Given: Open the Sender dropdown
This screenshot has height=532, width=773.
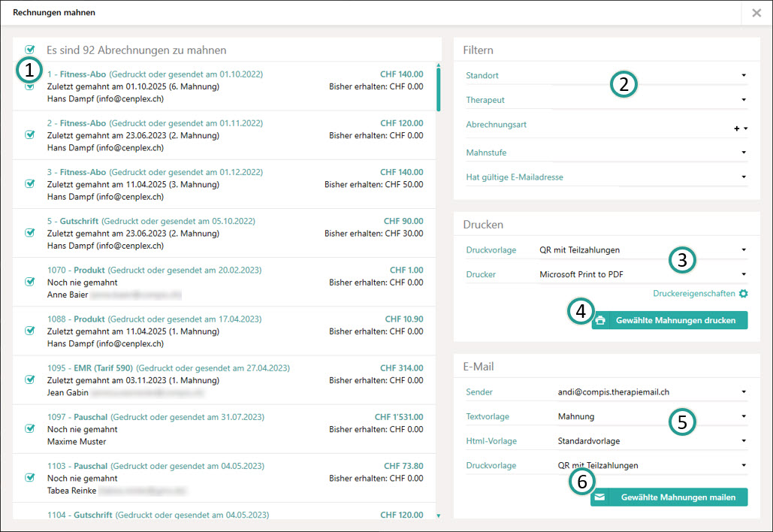Looking at the screenshot, I should pyautogui.click(x=744, y=392).
